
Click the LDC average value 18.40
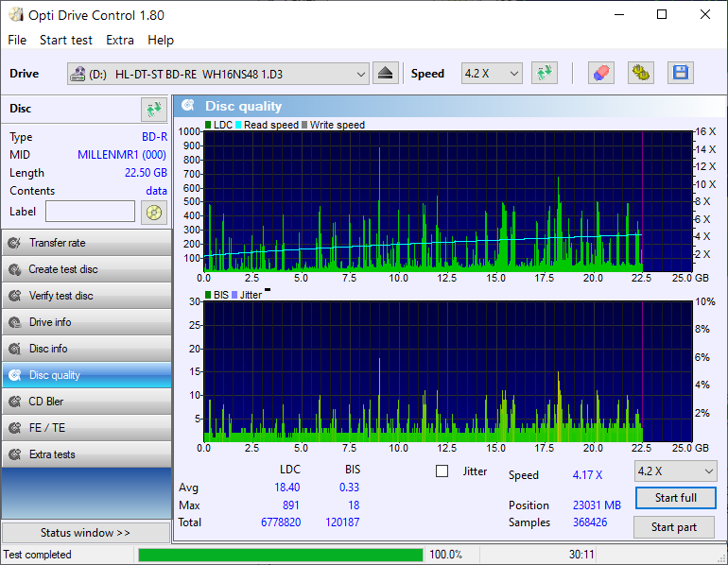click(x=286, y=488)
